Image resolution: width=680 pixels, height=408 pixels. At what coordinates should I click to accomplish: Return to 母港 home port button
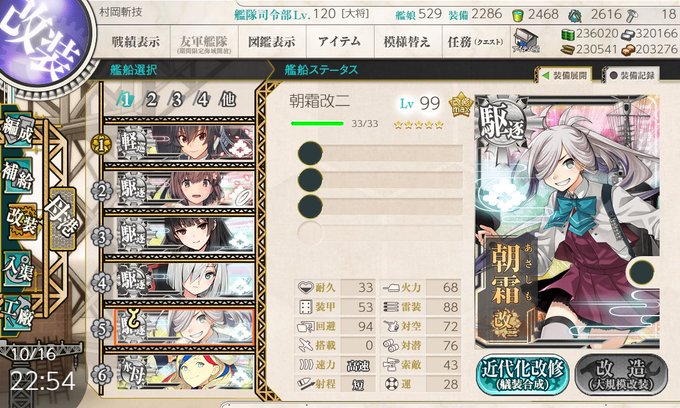(x=64, y=219)
